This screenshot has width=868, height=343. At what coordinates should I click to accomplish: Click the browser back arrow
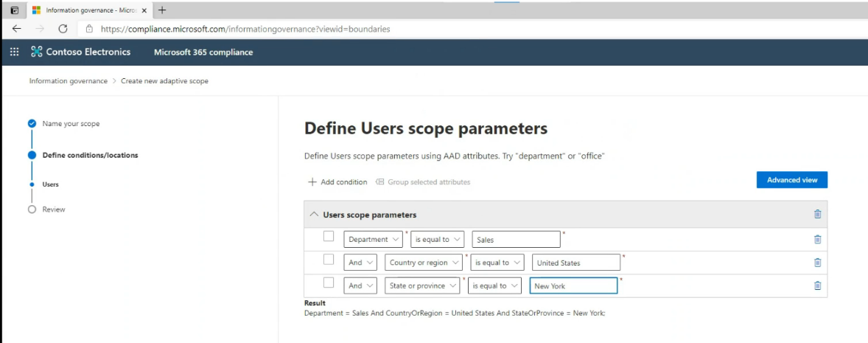(x=17, y=29)
